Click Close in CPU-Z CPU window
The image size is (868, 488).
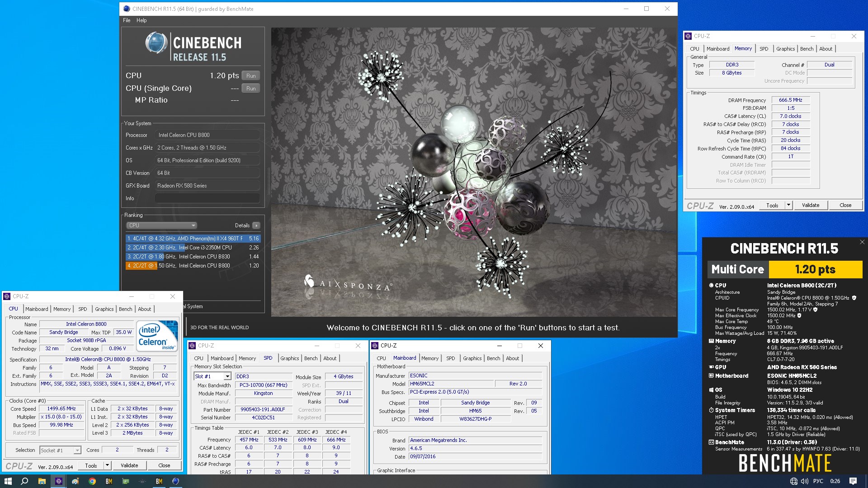[164, 465]
